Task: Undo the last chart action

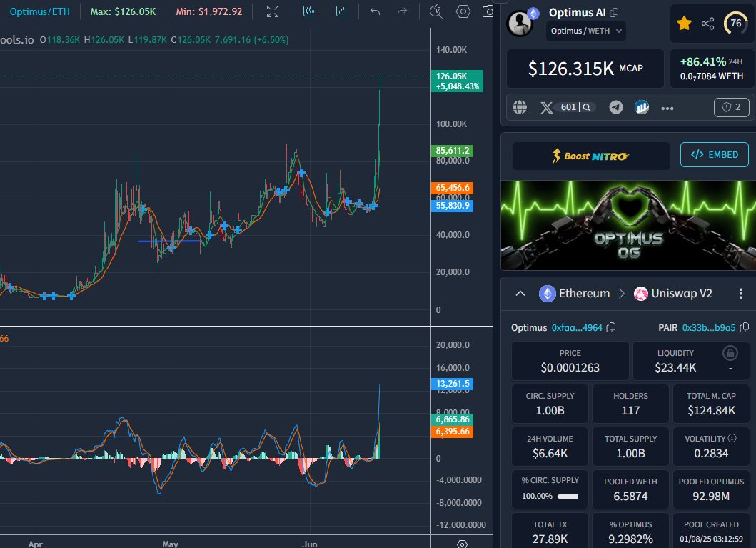Action: coord(375,11)
